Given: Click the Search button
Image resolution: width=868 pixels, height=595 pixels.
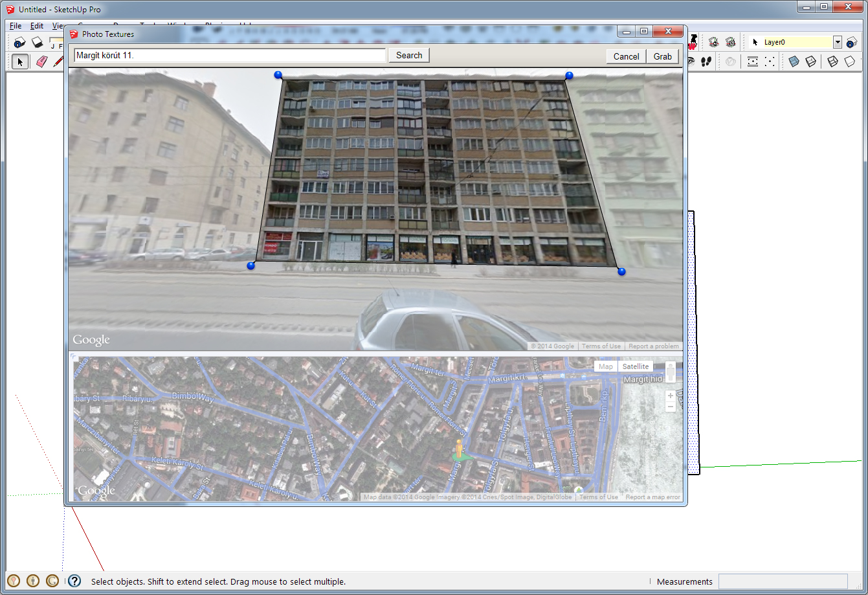Looking at the screenshot, I should (409, 56).
